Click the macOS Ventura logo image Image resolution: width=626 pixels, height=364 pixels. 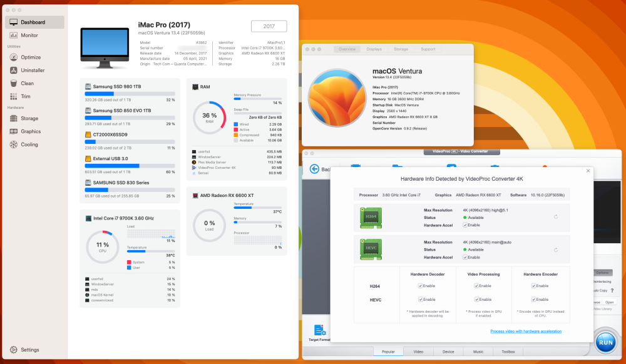[337, 98]
